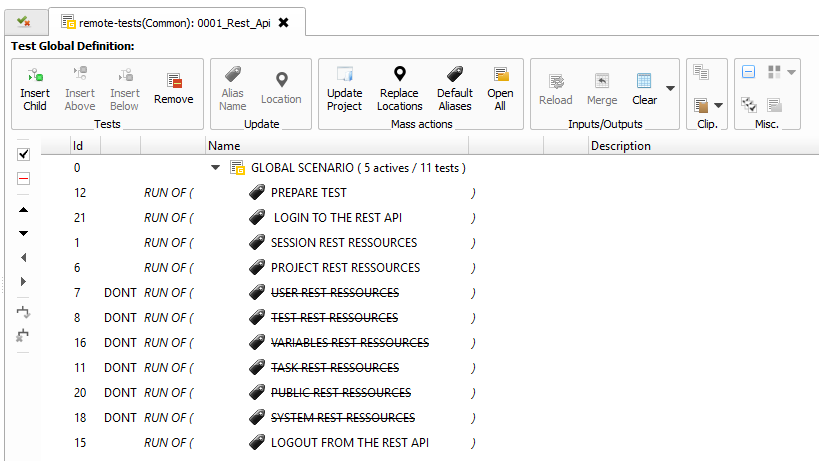
Task: Click id cell 18
Action: [80, 418]
